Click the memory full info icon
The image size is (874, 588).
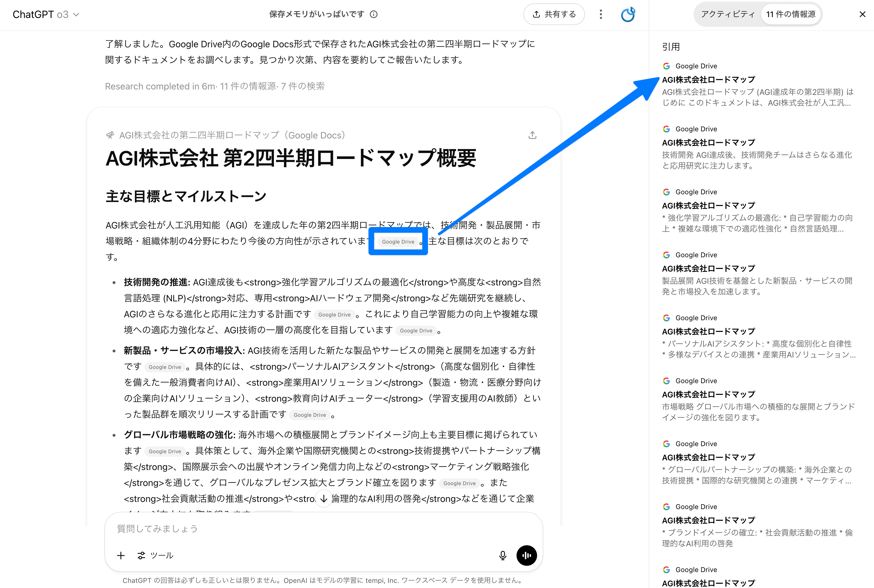(x=373, y=14)
